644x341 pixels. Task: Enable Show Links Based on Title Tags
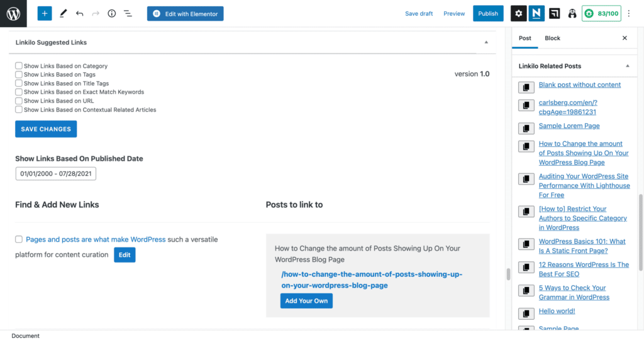[x=18, y=84]
